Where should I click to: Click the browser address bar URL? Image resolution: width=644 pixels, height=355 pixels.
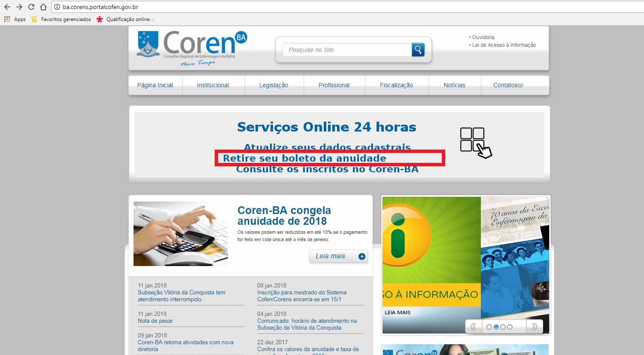100,7
